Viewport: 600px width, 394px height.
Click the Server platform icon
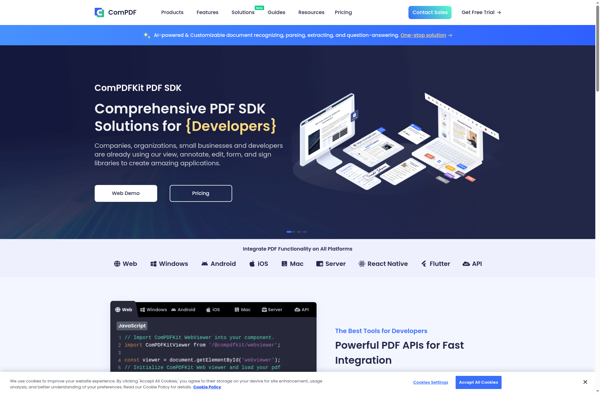tap(320, 264)
